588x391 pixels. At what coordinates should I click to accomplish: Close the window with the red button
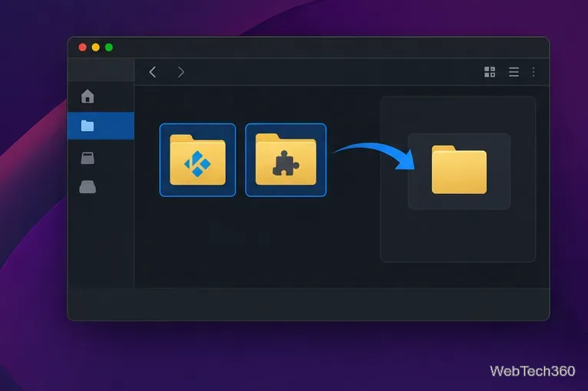82,48
